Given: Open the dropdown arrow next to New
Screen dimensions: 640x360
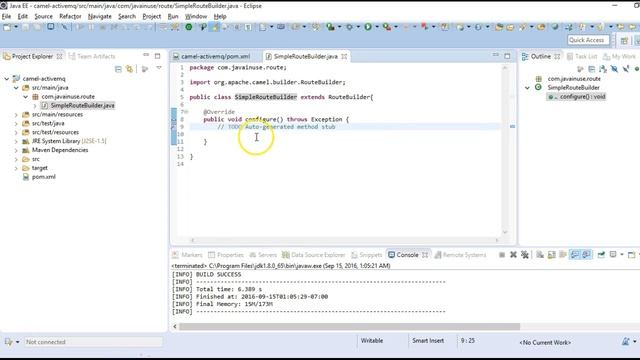Looking at the screenshot, I should [x=16, y=27].
